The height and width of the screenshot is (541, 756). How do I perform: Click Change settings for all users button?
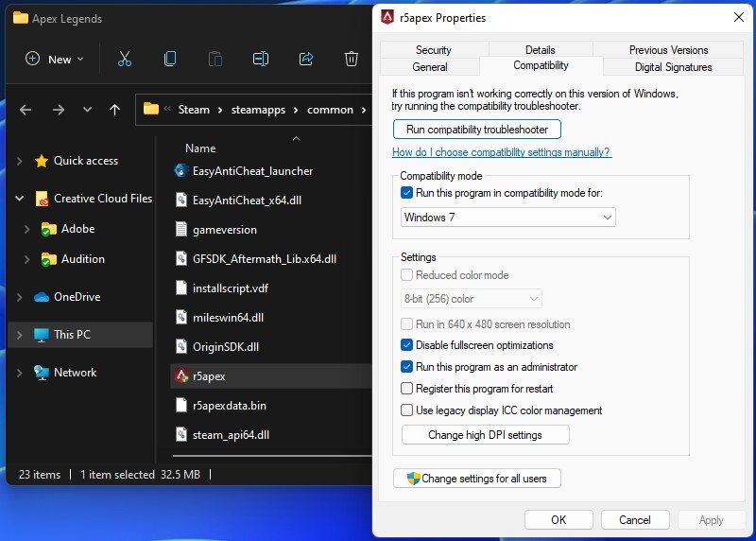(x=477, y=479)
